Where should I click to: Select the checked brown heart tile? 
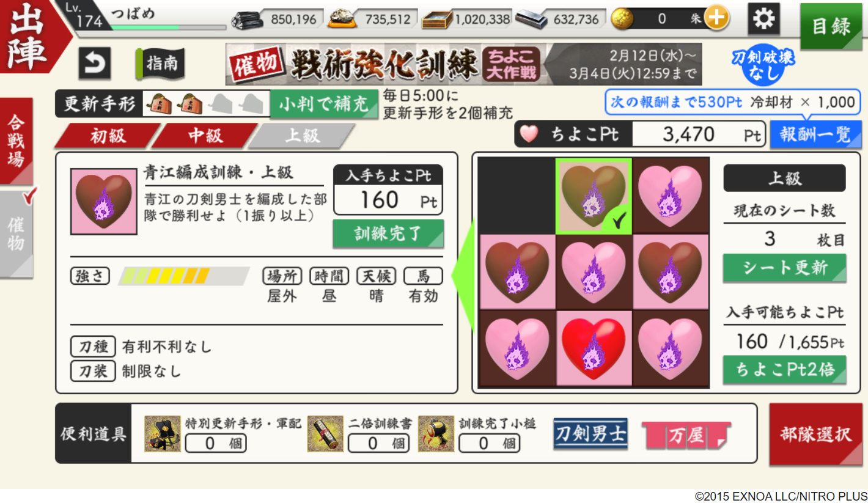[594, 196]
